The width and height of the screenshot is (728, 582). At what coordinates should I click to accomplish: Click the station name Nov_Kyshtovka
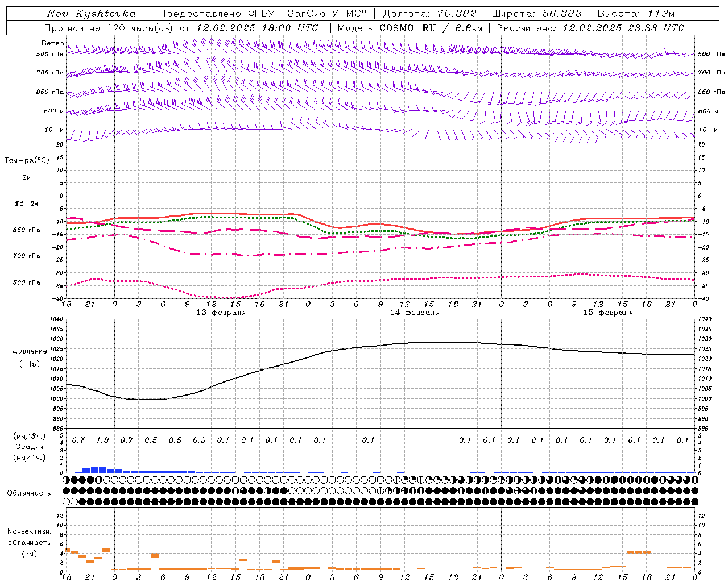[91, 14]
